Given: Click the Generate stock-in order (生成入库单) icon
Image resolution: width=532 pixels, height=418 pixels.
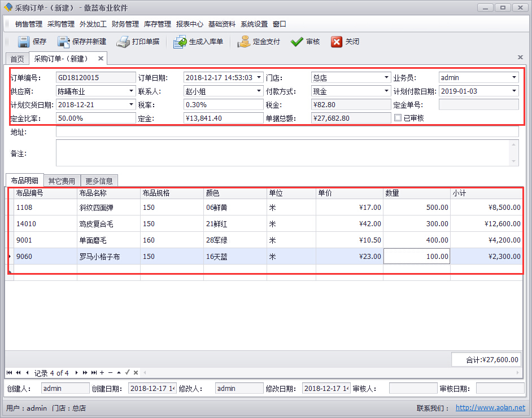Looking at the screenshot, I should tap(180, 42).
